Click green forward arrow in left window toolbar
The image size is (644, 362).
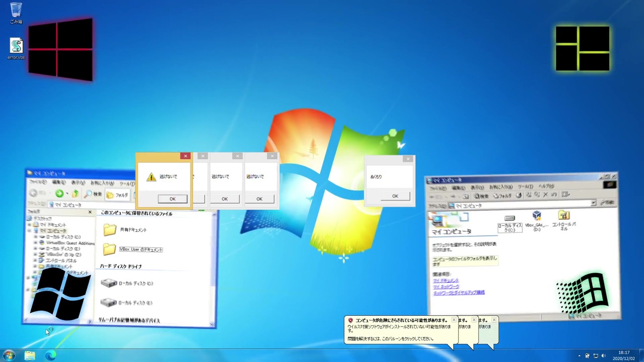click(59, 194)
